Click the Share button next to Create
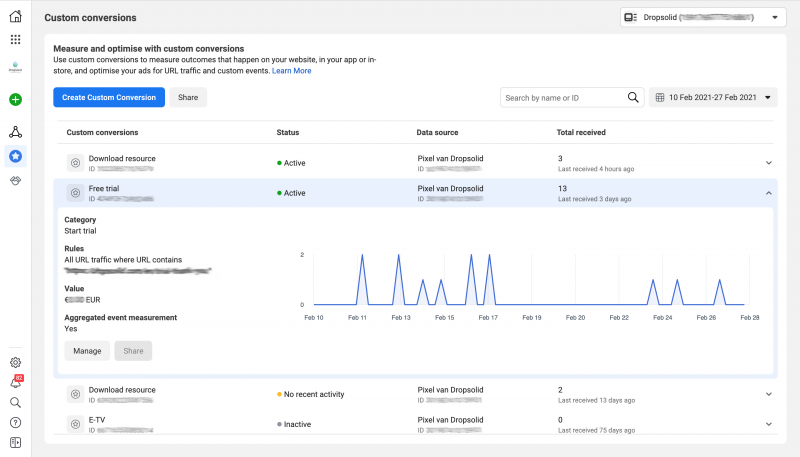Image resolution: width=800 pixels, height=457 pixels. click(x=188, y=97)
